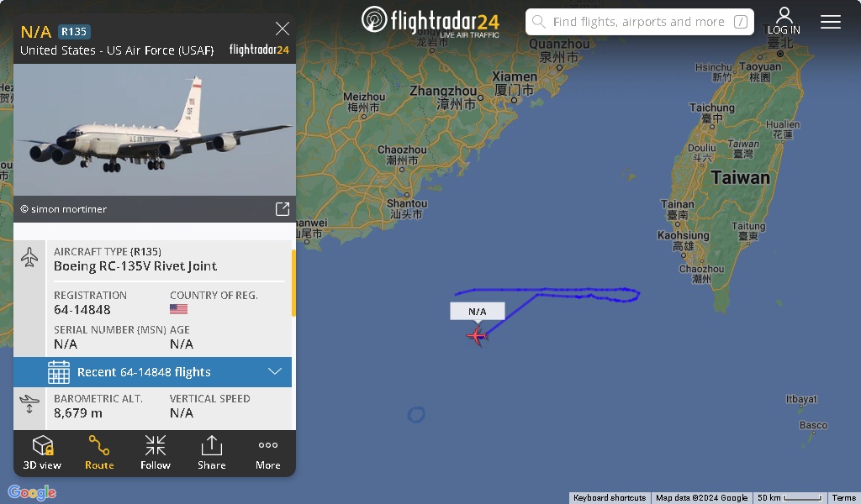861x504 pixels.
Task: Open the 3D view cube icon
Action: 42,445
